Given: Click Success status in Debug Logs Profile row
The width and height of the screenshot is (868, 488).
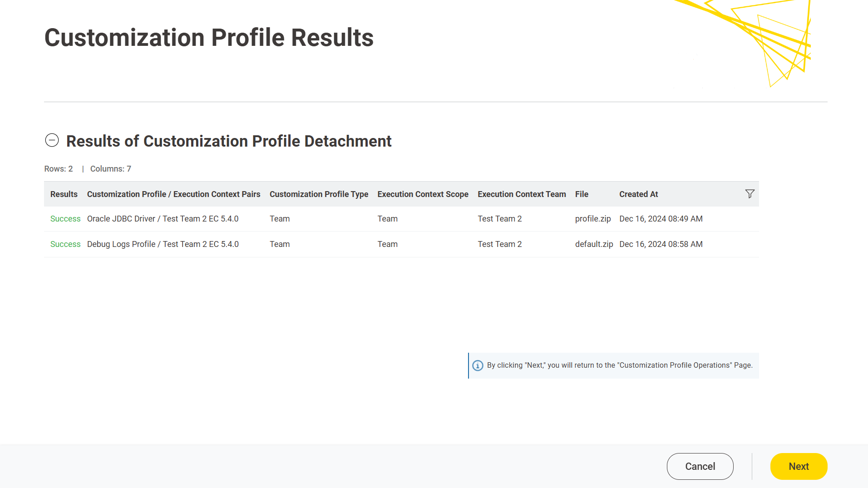Looking at the screenshot, I should pos(65,244).
